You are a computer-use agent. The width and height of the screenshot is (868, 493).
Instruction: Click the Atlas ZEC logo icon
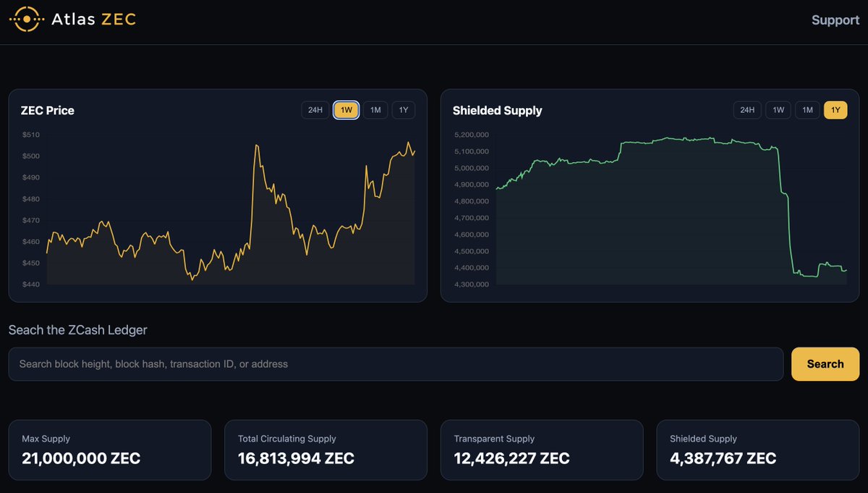tap(27, 20)
